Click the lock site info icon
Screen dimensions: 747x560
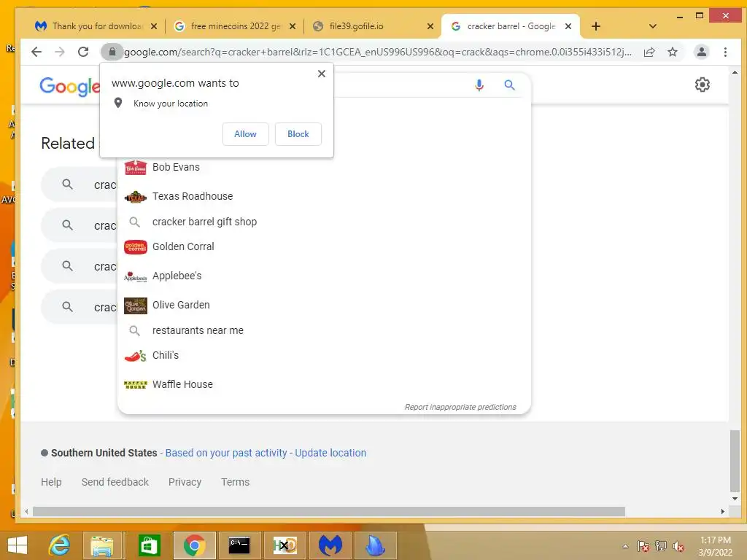pos(112,52)
